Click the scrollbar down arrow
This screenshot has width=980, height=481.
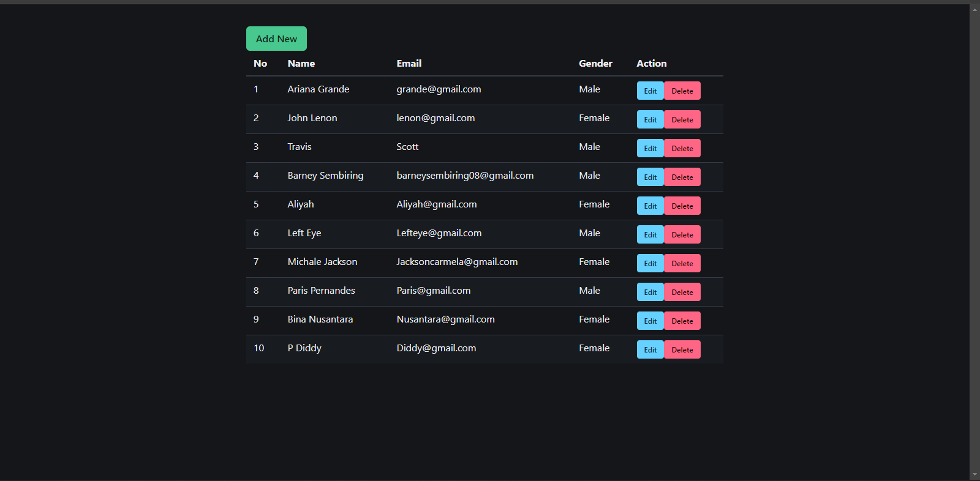click(x=974, y=474)
